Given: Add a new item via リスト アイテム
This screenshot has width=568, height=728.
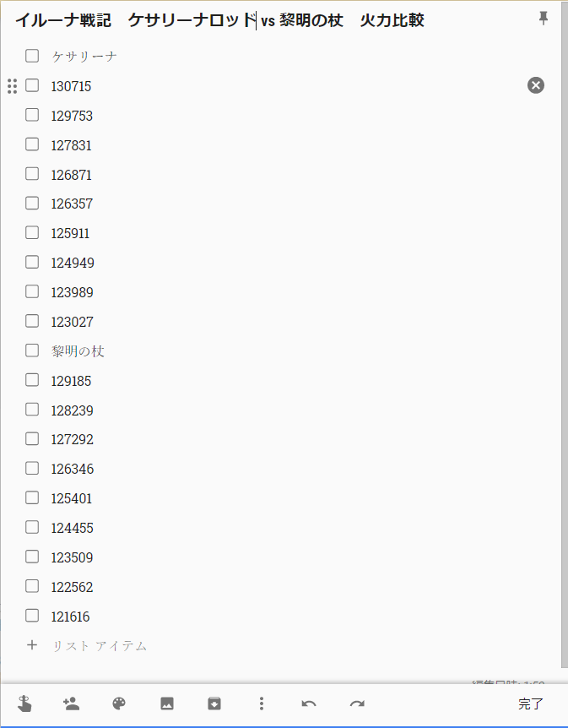Looking at the screenshot, I should [100, 646].
